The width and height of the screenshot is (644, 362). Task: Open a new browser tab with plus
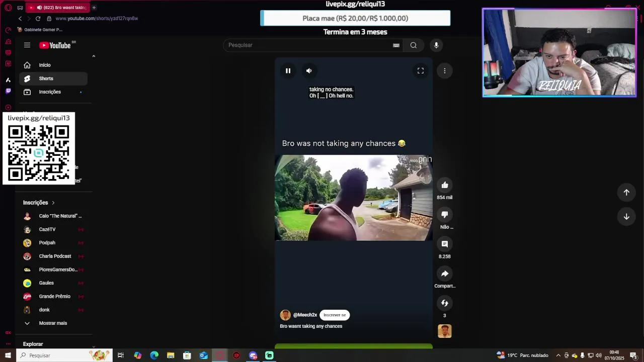pyautogui.click(x=94, y=8)
